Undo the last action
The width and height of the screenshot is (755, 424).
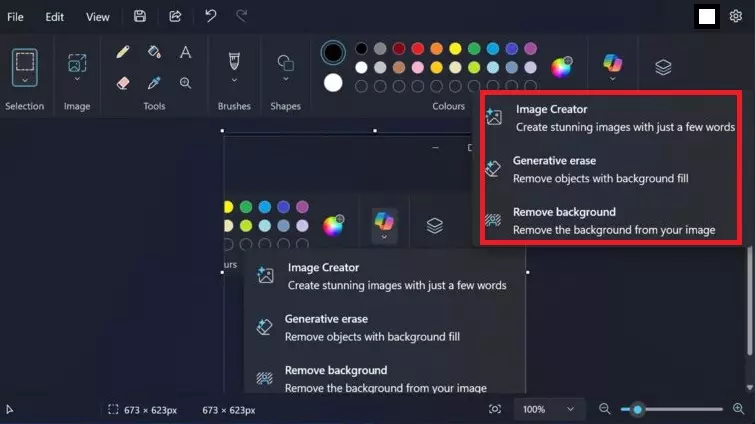210,16
